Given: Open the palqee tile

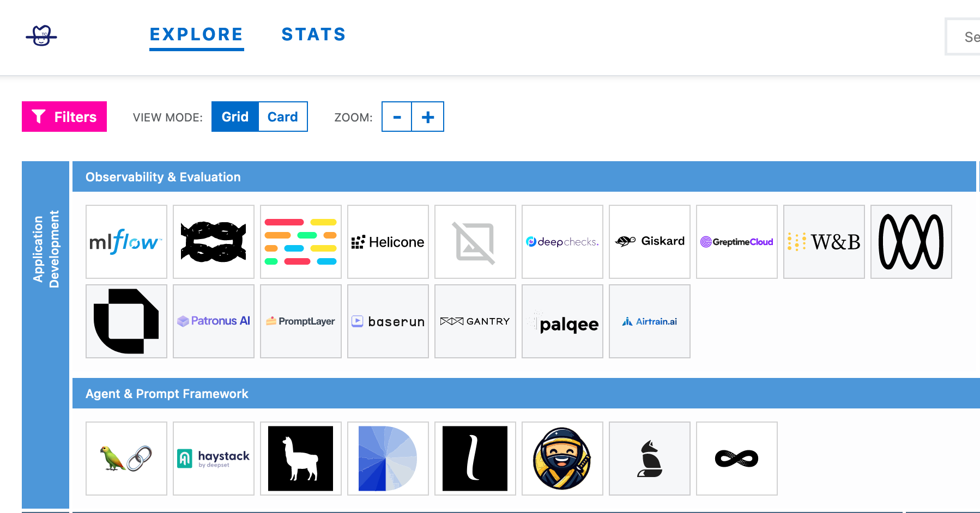Looking at the screenshot, I should pos(562,321).
